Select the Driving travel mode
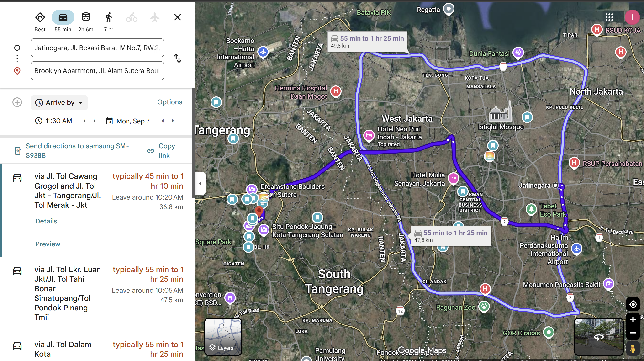 tap(63, 17)
